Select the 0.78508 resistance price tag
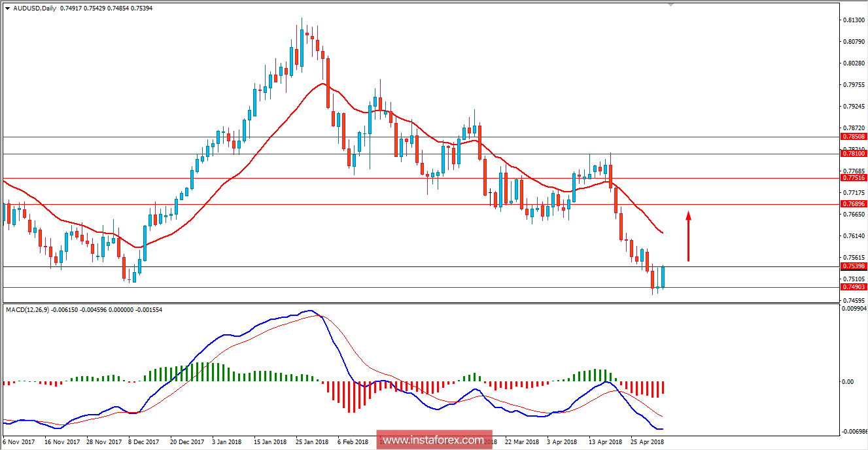 pyautogui.click(x=852, y=137)
